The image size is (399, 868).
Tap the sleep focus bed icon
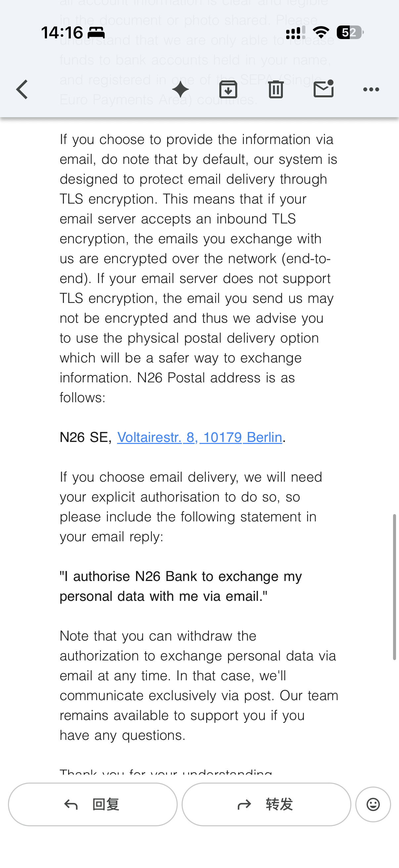tap(96, 33)
